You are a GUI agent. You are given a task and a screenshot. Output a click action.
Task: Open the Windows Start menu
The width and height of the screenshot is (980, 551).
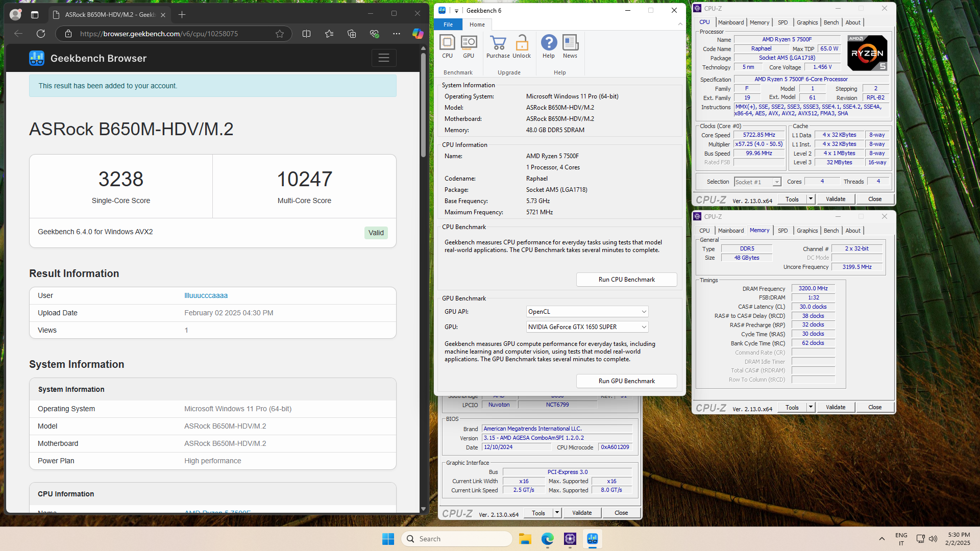(x=388, y=539)
